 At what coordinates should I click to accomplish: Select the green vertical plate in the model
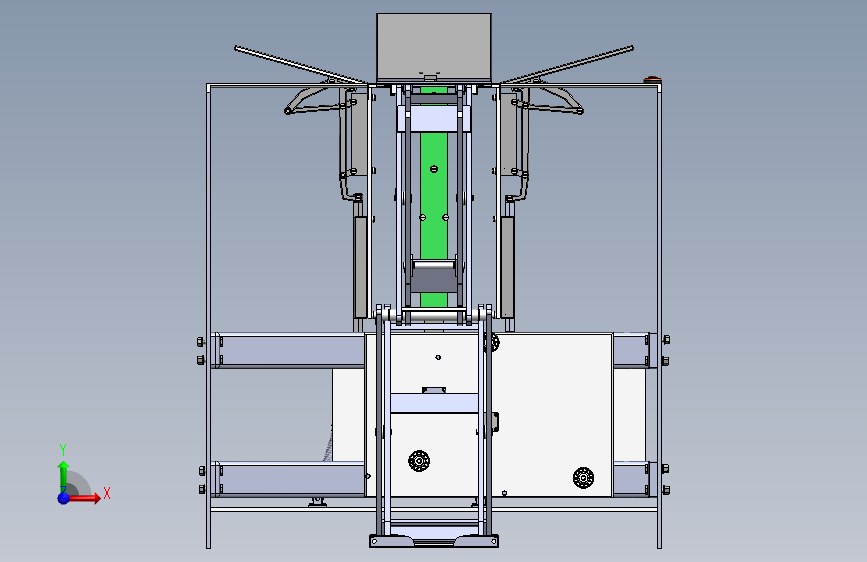point(434,194)
